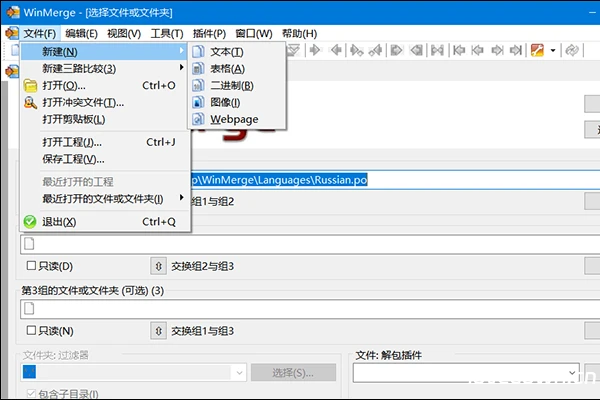Click the WinMerge logo in the title bar

point(12,12)
